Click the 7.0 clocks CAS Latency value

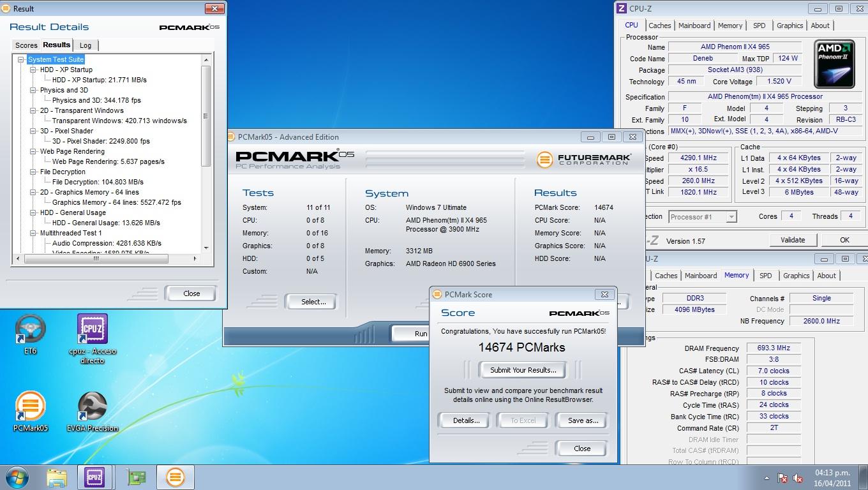774,371
